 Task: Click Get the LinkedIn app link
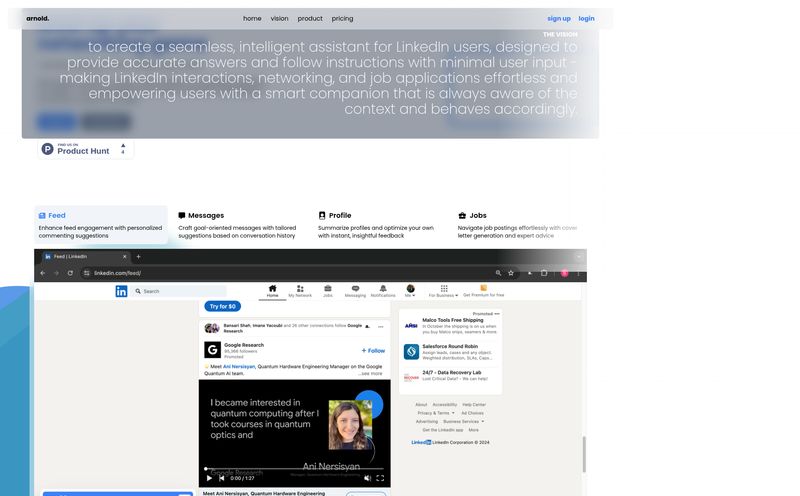click(443, 430)
